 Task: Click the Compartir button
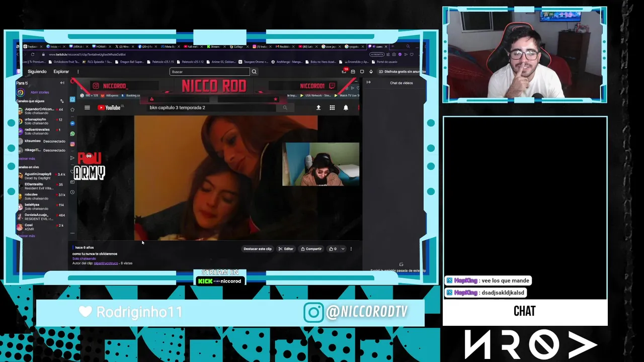(x=311, y=249)
